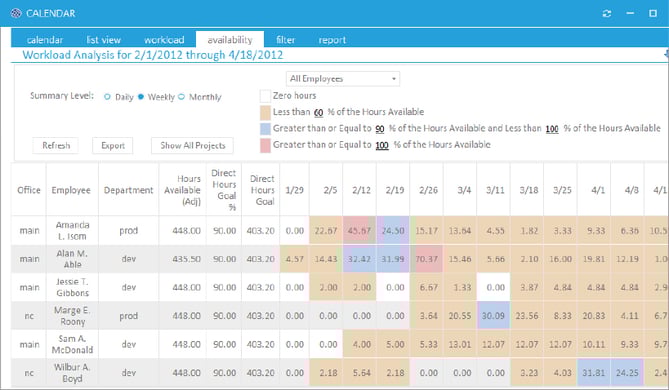Image resolution: width=669 pixels, height=390 pixels.
Task: Maximize the Calendar window
Action: [x=653, y=14]
